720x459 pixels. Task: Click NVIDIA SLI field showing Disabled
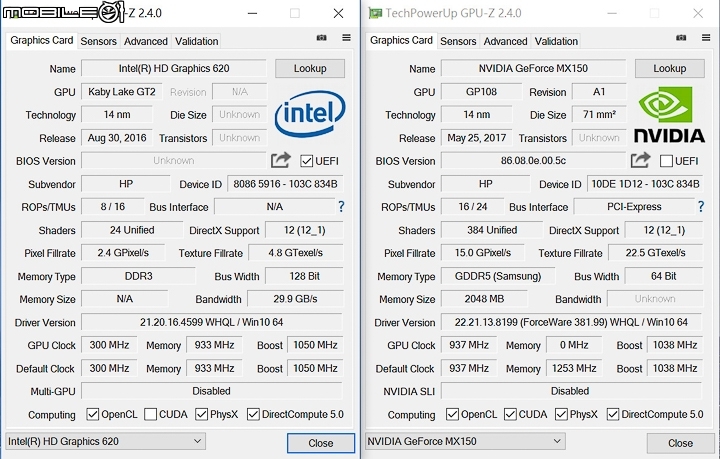pos(571,391)
